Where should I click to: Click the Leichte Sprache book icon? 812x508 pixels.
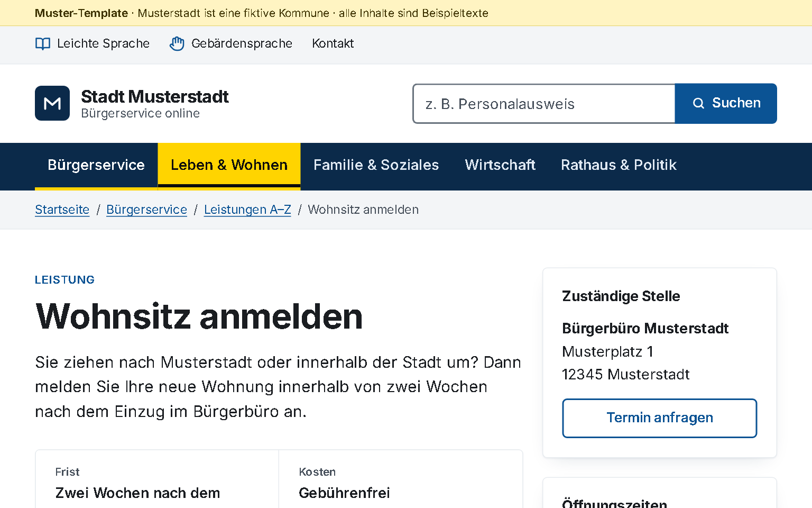tap(43, 43)
